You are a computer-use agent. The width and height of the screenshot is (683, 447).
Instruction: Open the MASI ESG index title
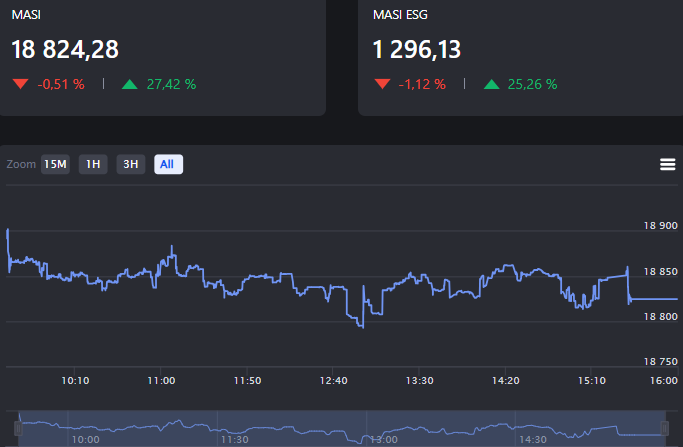400,16
